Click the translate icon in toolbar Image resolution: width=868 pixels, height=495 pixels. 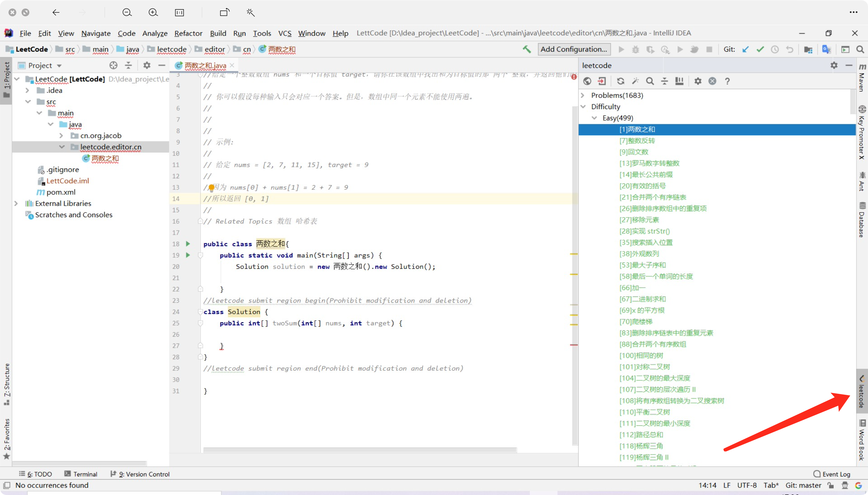[x=826, y=49]
